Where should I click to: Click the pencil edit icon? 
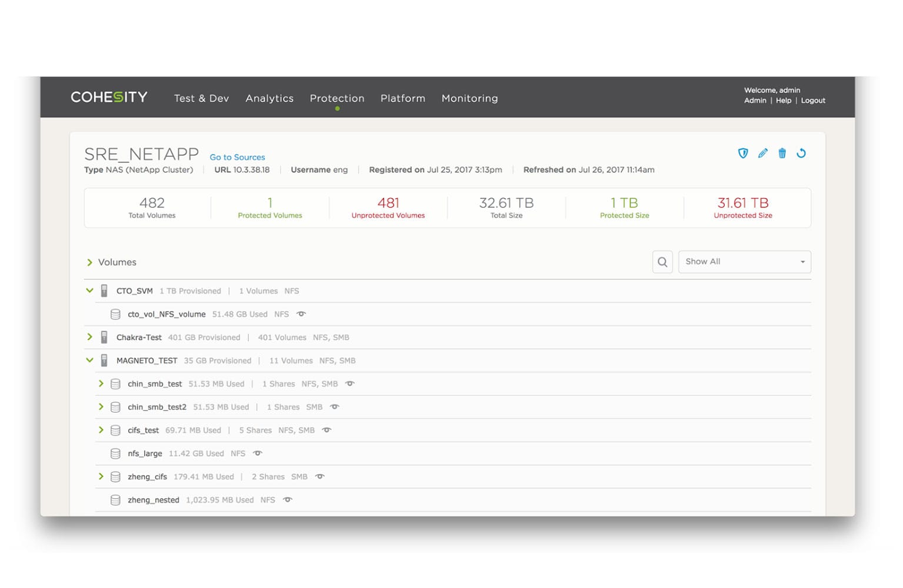(x=762, y=153)
